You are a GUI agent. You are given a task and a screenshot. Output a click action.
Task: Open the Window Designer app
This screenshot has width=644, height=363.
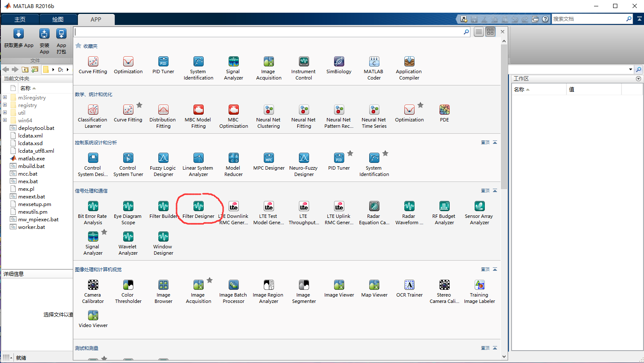pos(163,243)
